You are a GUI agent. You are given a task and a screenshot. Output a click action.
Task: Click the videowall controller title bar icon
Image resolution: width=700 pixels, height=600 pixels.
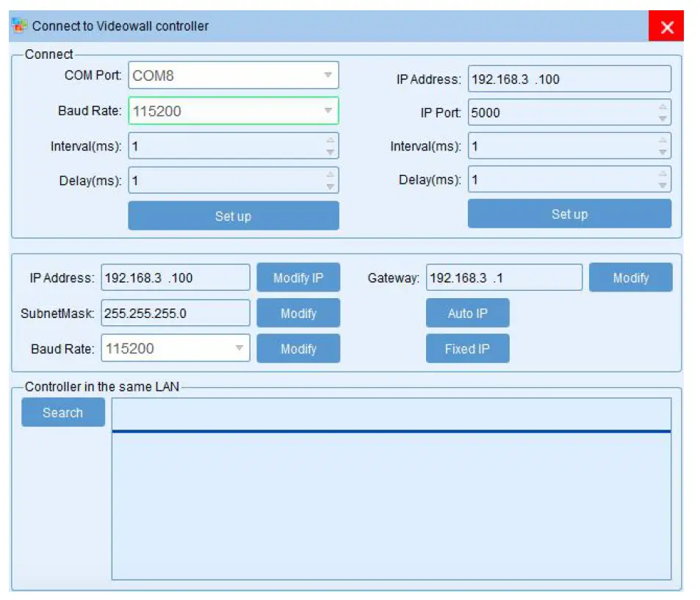(x=18, y=26)
